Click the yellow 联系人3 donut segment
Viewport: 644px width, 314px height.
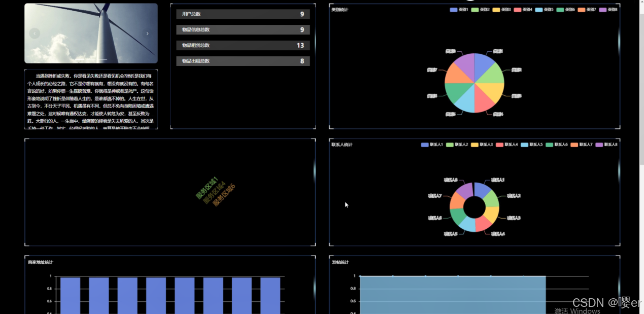[x=492, y=214]
